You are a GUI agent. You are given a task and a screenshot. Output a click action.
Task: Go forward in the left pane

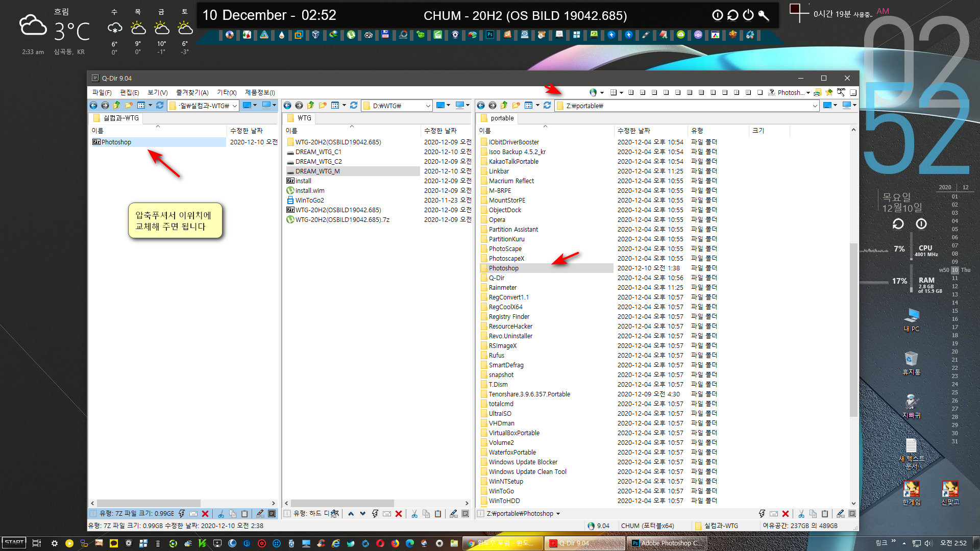click(105, 106)
